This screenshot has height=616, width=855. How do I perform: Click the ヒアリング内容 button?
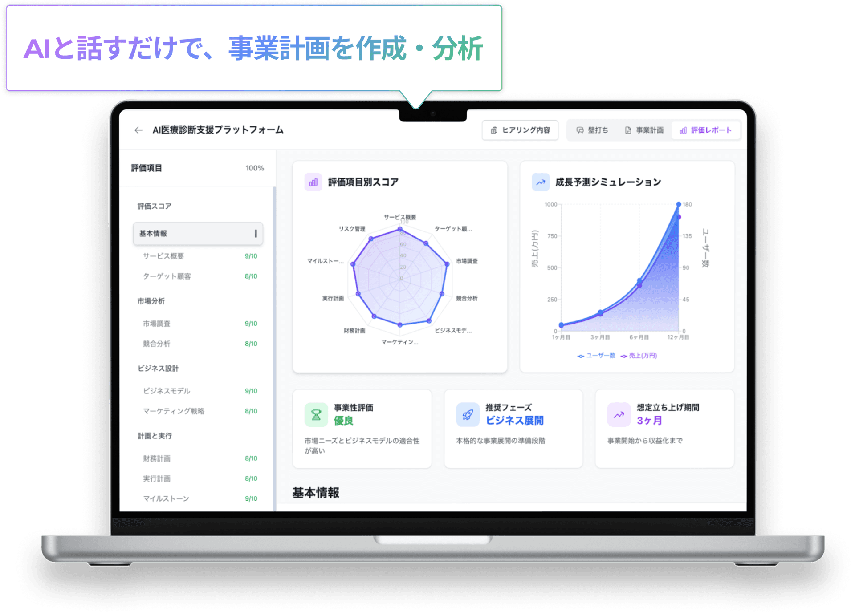[x=520, y=130]
